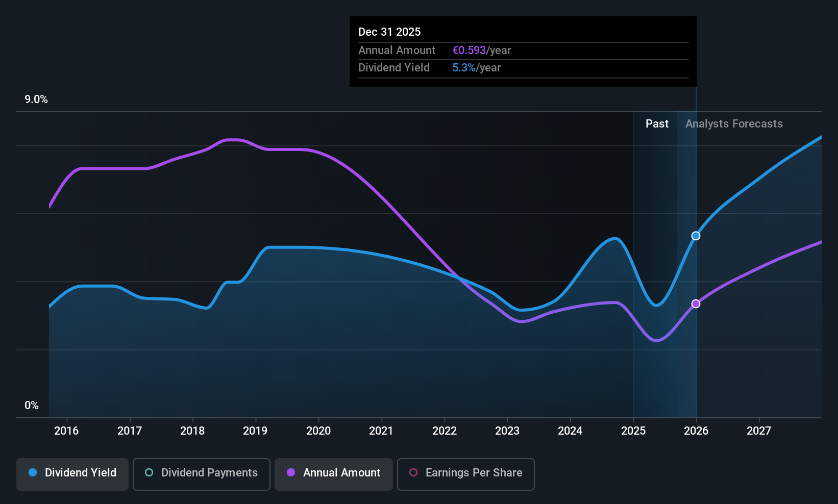Screen dimensions: 838x504
Task: Click the 2026 x-axis label
Action: pos(696,431)
